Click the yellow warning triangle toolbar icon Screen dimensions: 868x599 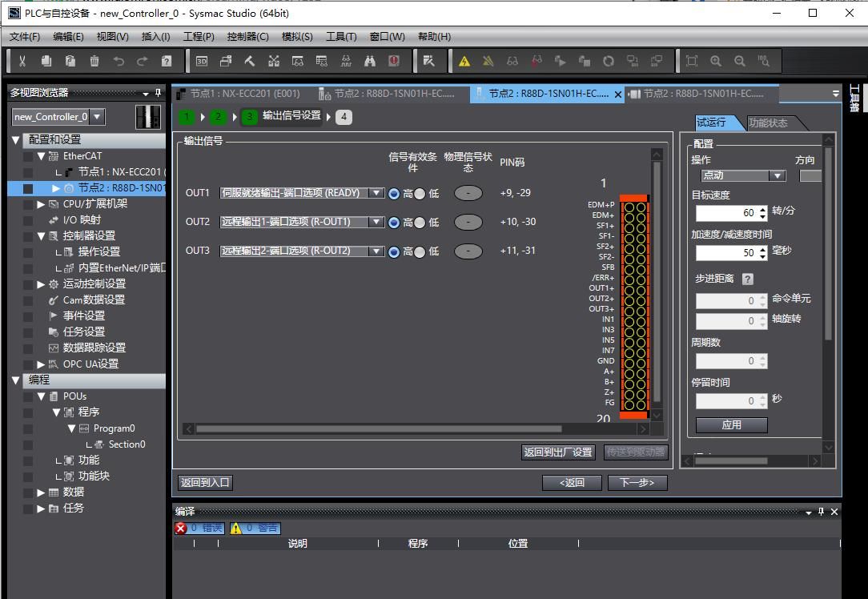click(x=464, y=61)
